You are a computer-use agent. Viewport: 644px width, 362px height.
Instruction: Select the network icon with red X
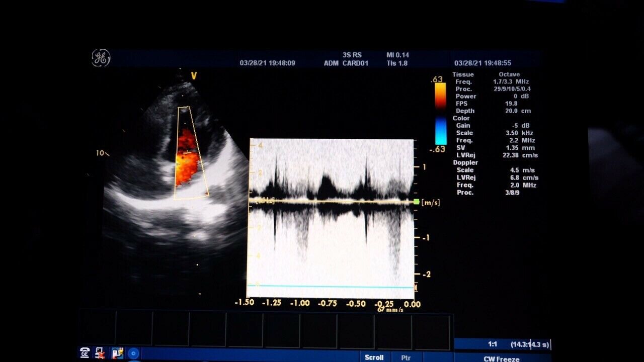click(x=100, y=353)
